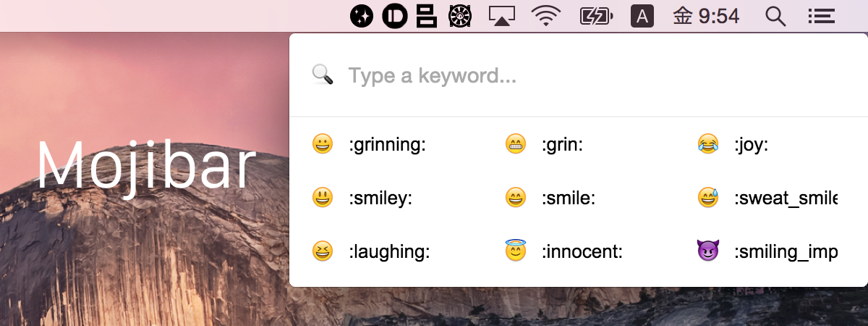
Task: Pick the innocent halo emoji
Action: pos(515,251)
